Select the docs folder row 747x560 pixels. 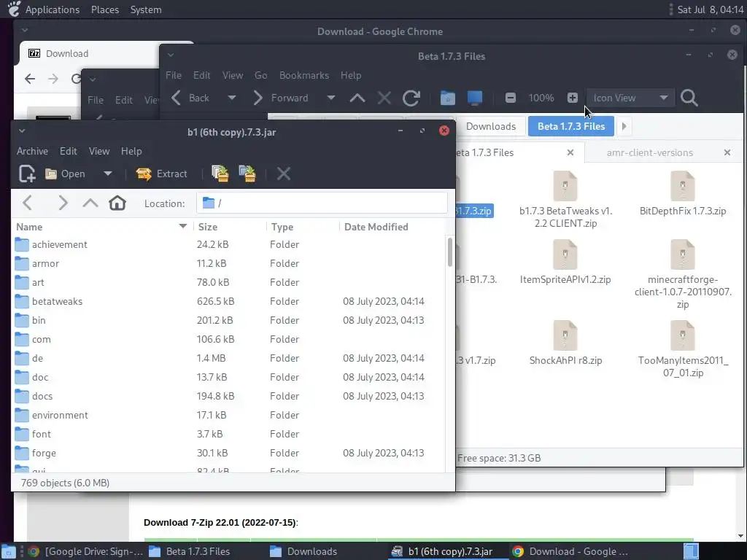coord(228,396)
